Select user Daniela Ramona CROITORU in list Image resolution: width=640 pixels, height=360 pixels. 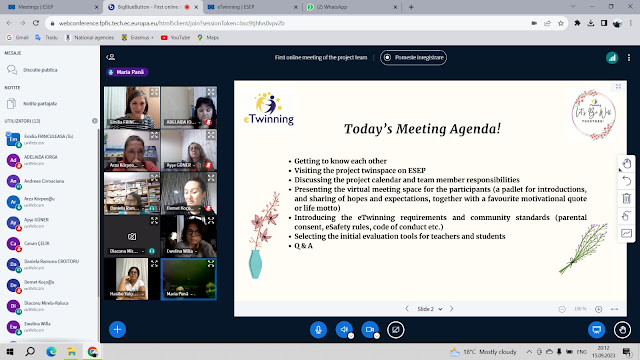[x=49, y=264]
